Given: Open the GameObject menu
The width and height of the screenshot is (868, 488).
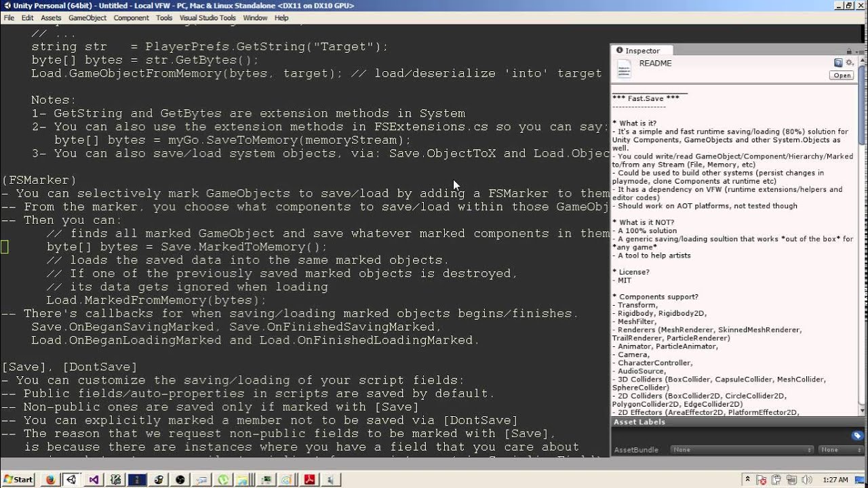Looking at the screenshot, I should (x=87, y=18).
